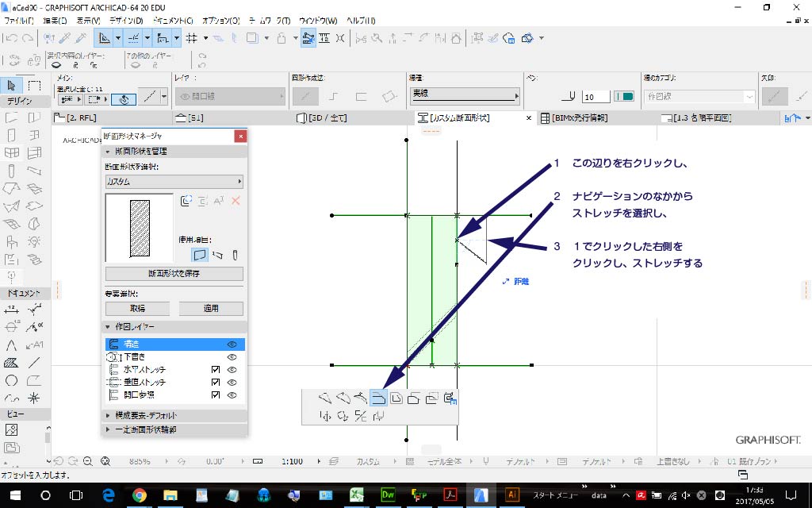Click the red delete profile X icon
812x508 pixels.
point(235,202)
